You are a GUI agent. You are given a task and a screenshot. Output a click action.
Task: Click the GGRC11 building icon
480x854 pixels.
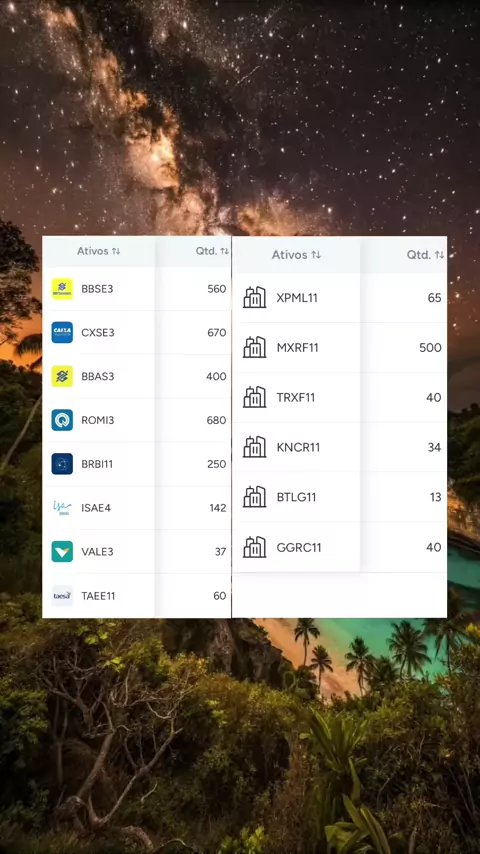tap(254, 547)
